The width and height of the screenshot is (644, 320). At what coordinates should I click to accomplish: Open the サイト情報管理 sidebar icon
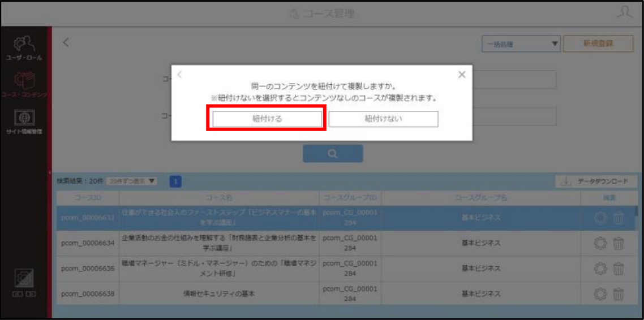pyautogui.click(x=24, y=122)
